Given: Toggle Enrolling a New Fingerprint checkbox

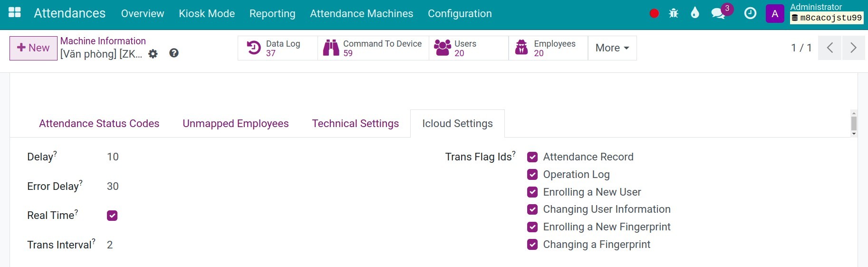Looking at the screenshot, I should click(532, 227).
